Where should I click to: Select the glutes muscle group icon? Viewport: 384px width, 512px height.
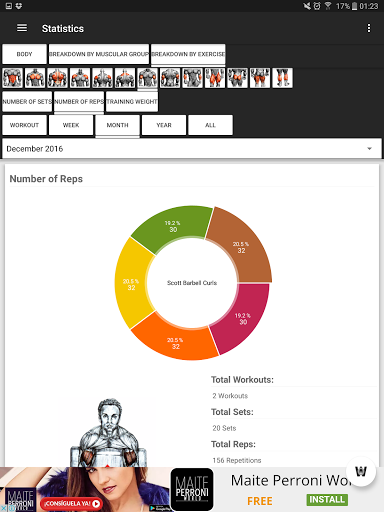point(237,78)
